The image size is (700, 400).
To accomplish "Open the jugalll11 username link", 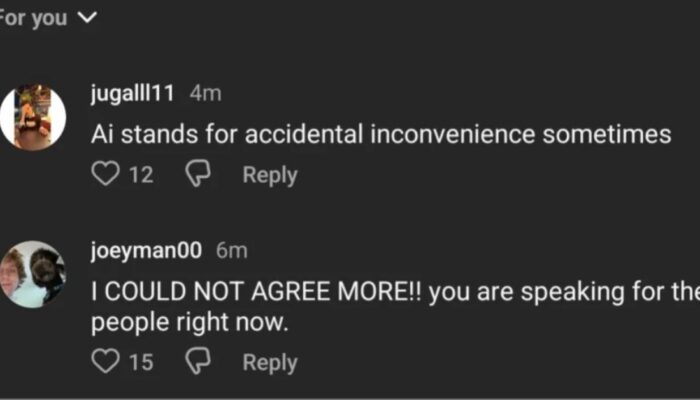I will point(132,93).
